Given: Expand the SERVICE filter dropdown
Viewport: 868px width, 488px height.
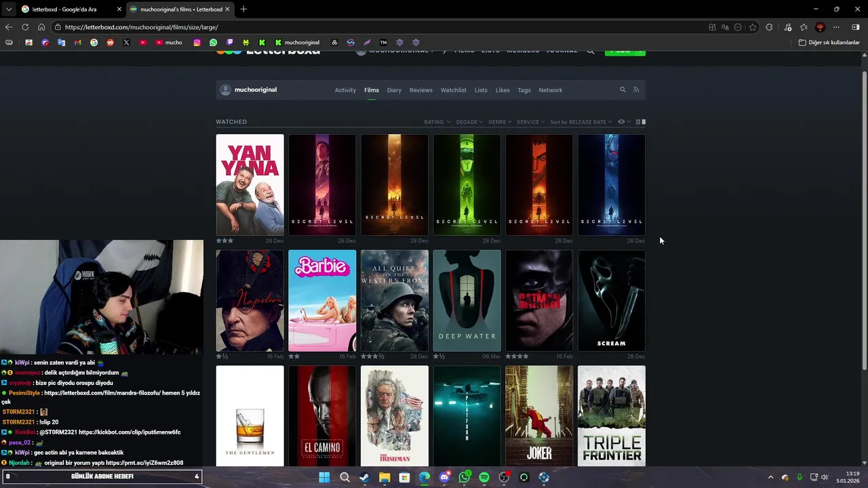Looking at the screenshot, I should point(531,122).
